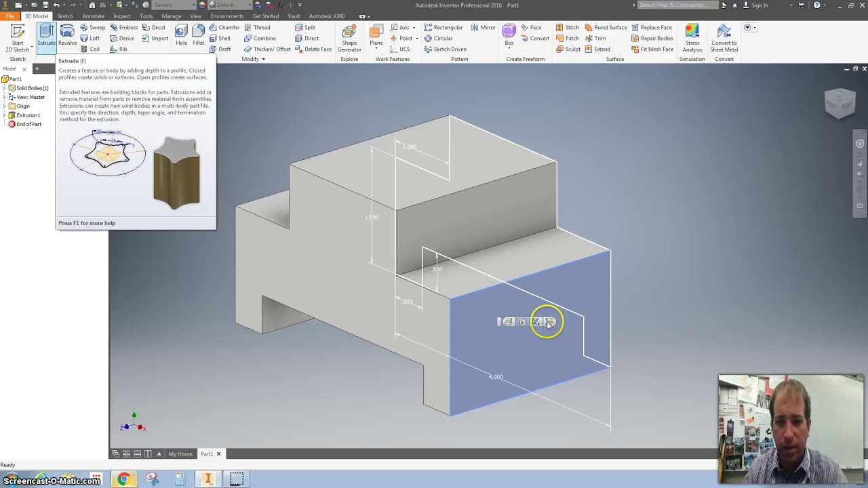
Task: Choose the Shell tool
Action: 220,39
